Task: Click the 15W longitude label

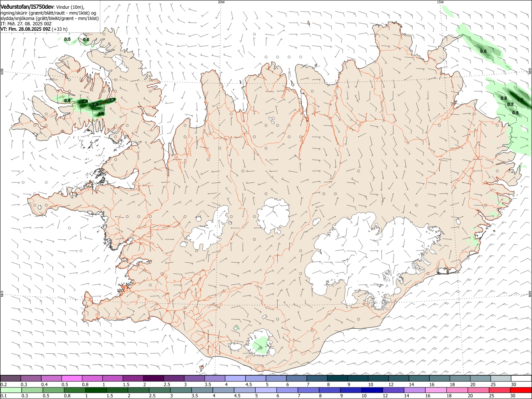Action: 440,2
